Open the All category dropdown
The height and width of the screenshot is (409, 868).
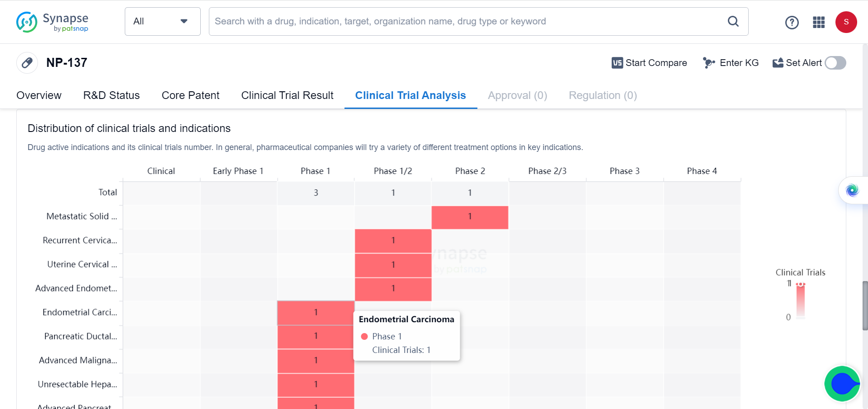162,21
